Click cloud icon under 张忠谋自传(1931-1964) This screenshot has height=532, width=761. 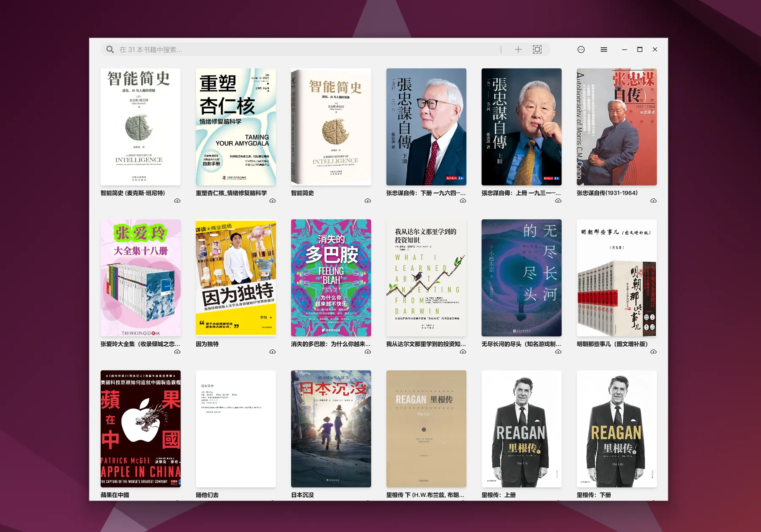pyautogui.click(x=653, y=201)
